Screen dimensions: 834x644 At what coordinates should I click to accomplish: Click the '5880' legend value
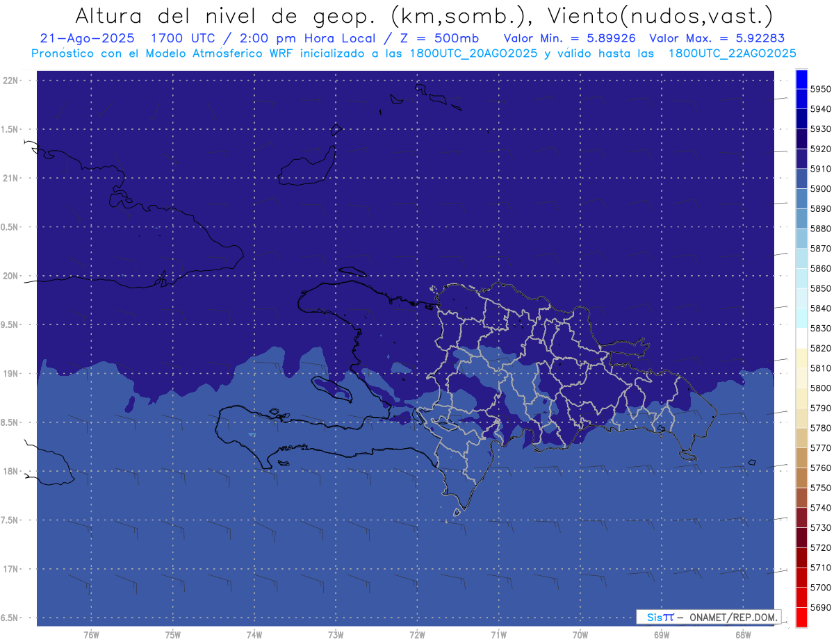tap(820, 229)
